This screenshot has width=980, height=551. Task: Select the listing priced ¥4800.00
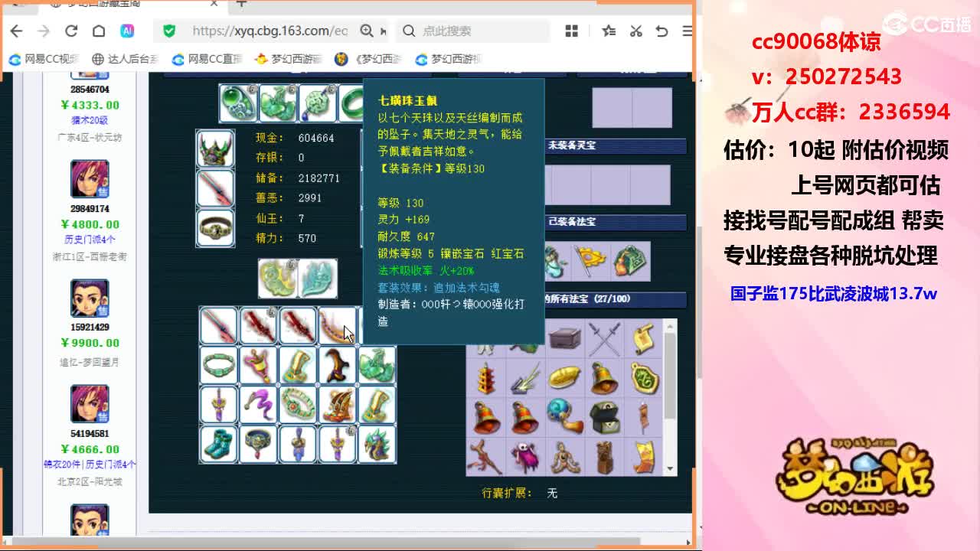90,224
